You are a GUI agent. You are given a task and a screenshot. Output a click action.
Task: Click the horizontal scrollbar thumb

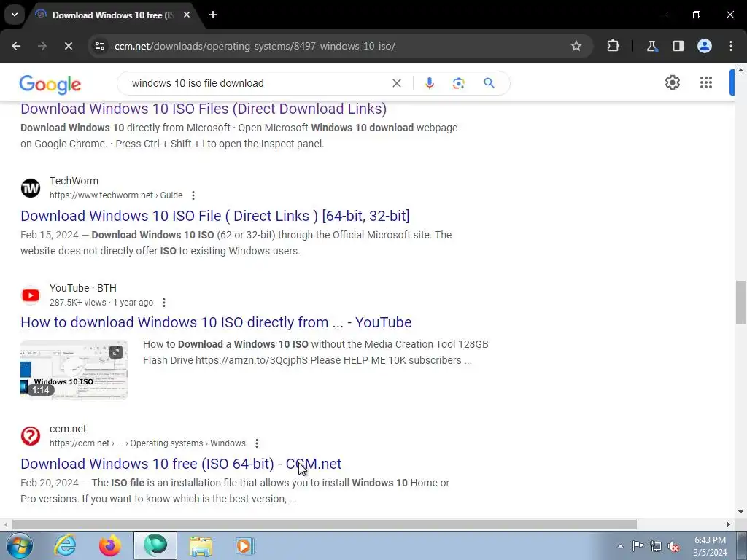[x=325, y=524]
